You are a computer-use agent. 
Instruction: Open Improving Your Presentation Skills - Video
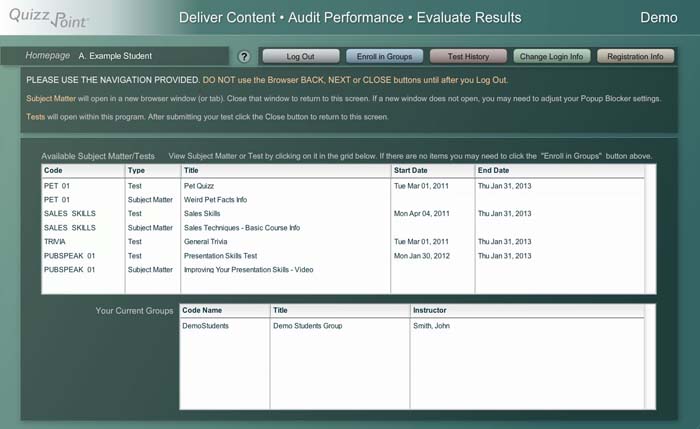249,270
